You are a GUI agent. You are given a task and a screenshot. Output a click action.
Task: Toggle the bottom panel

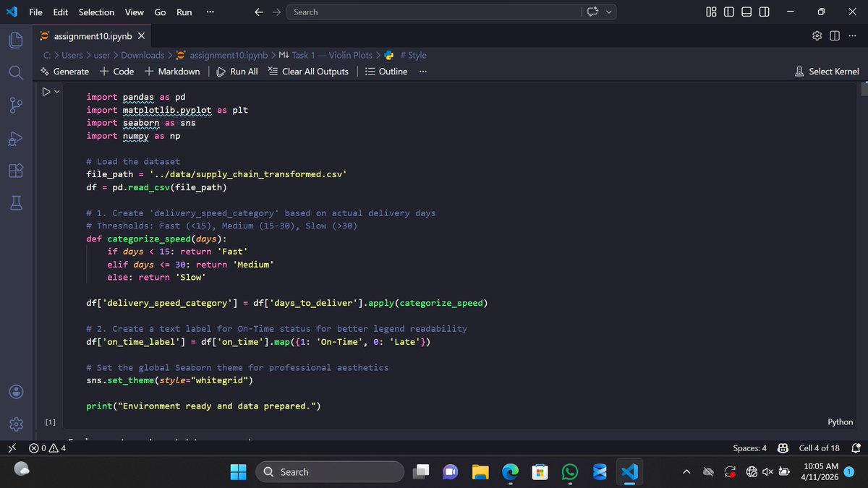pyautogui.click(x=746, y=12)
